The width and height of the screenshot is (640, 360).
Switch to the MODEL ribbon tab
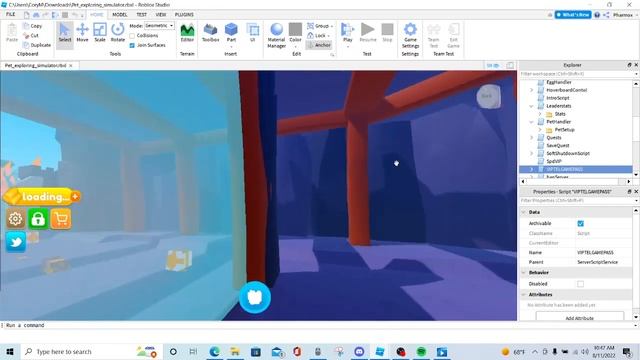[120, 15]
